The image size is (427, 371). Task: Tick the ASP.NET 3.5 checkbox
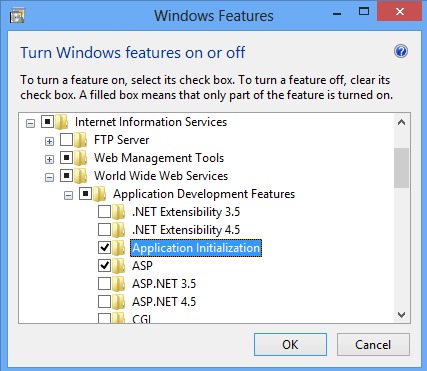point(104,284)
